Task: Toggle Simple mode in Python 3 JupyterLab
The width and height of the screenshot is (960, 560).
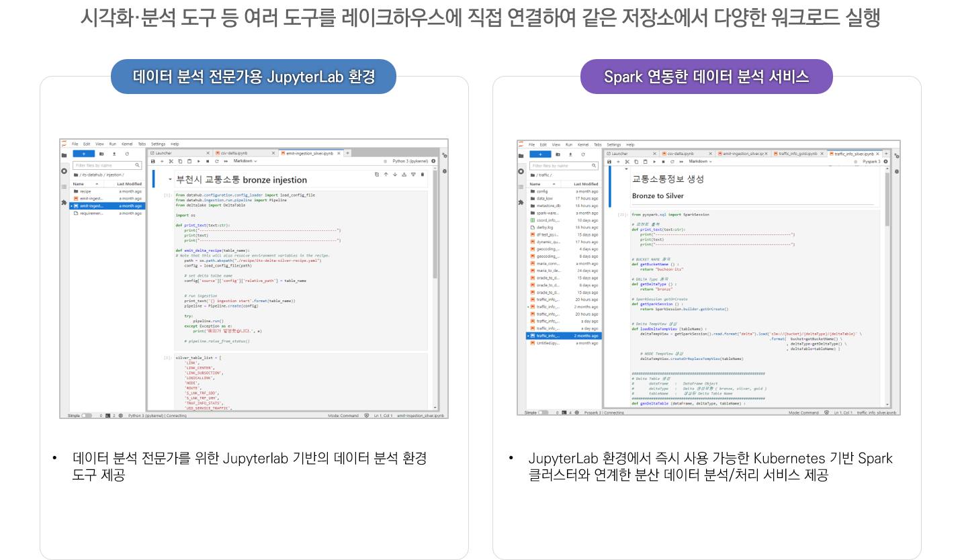Action: point(87,416)
